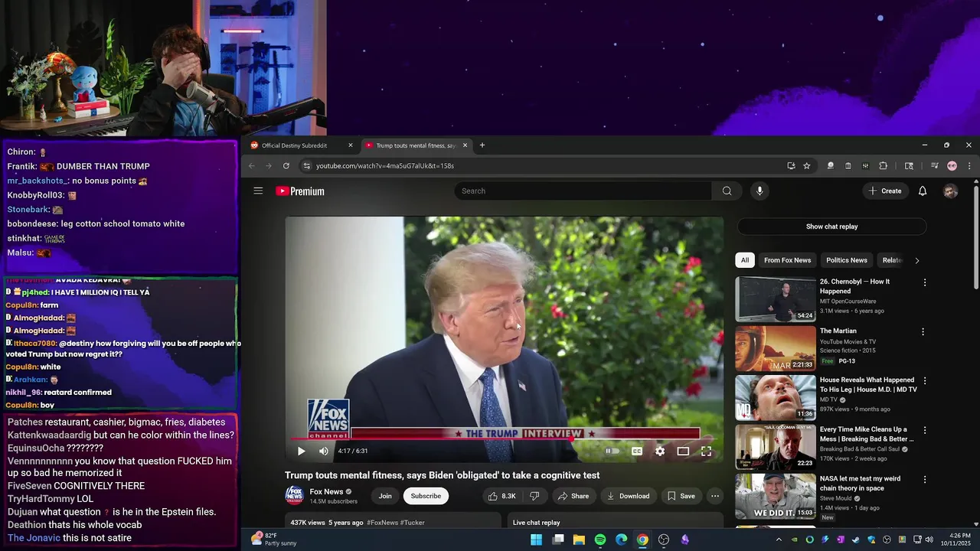980x551 pixels.
Task: Open OBS Studio from taskbar
Action: (x=664, y=540)
